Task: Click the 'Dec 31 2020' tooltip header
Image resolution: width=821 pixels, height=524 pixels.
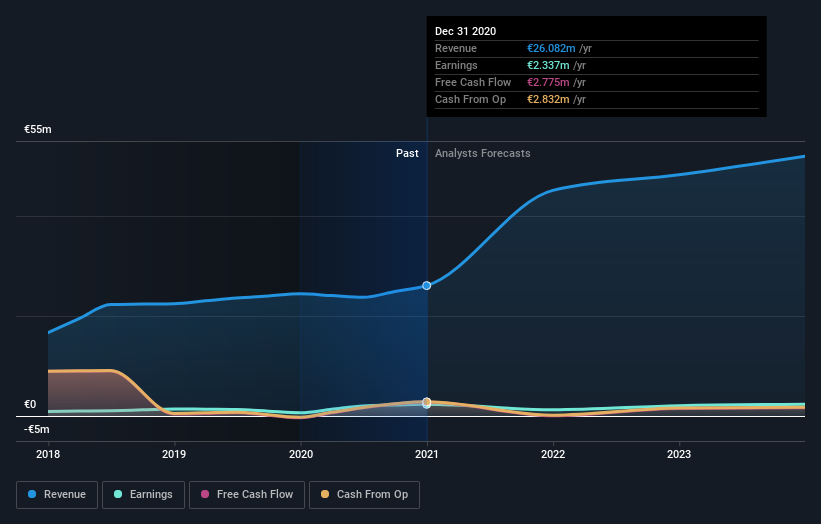Action: (x=465, y=31)
